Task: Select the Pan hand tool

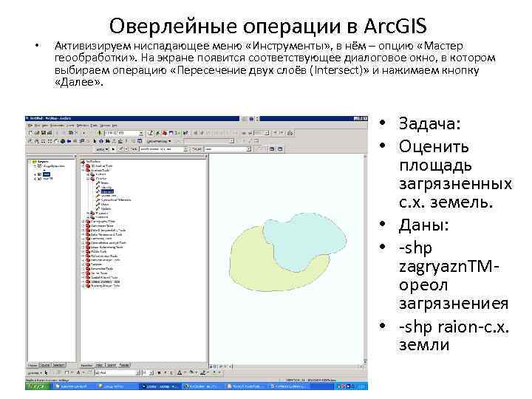Action: click(56, 141)
